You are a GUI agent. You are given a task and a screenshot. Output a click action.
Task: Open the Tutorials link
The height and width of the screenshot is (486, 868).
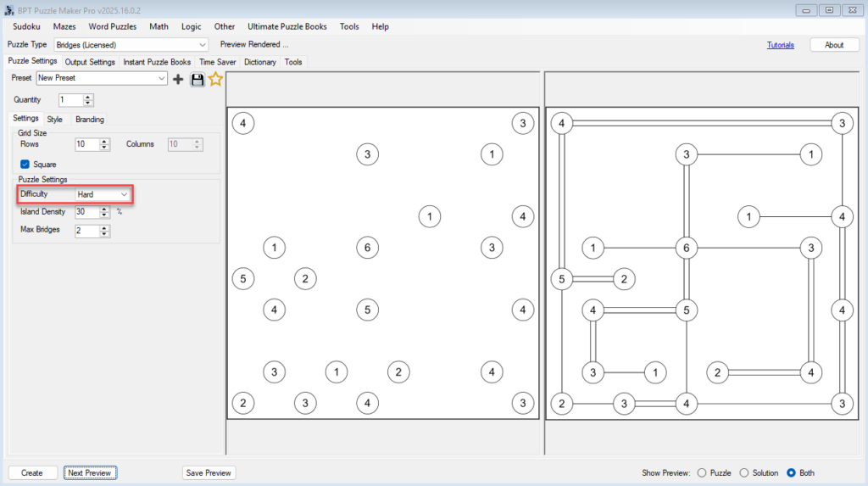780,45
